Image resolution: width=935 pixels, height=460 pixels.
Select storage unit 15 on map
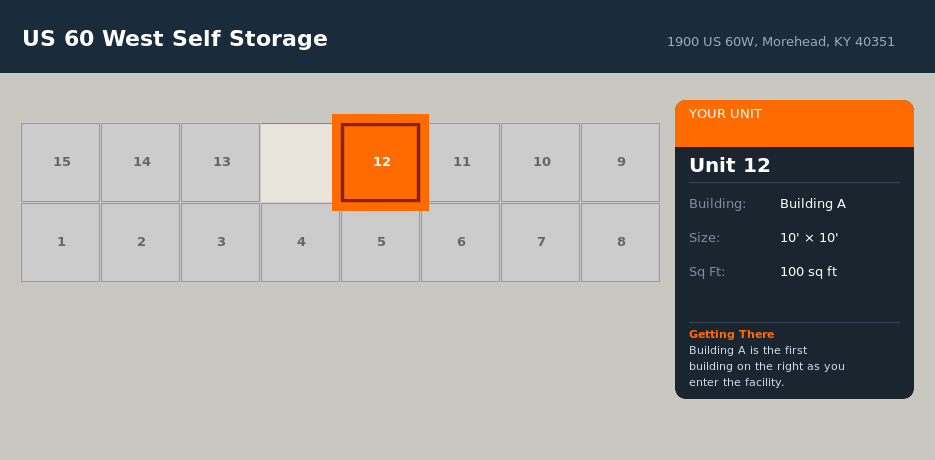pyautogui.click(x=61, y=162)
